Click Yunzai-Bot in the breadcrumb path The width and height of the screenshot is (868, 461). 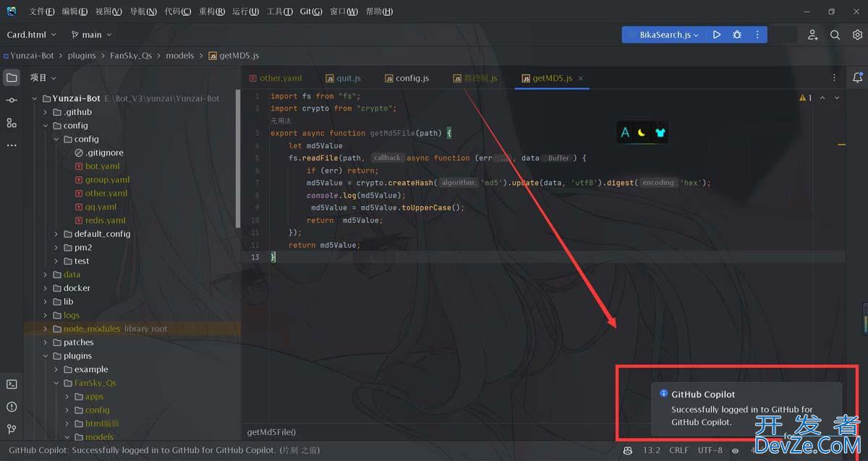pyautogui.click(x=32, y=56)
